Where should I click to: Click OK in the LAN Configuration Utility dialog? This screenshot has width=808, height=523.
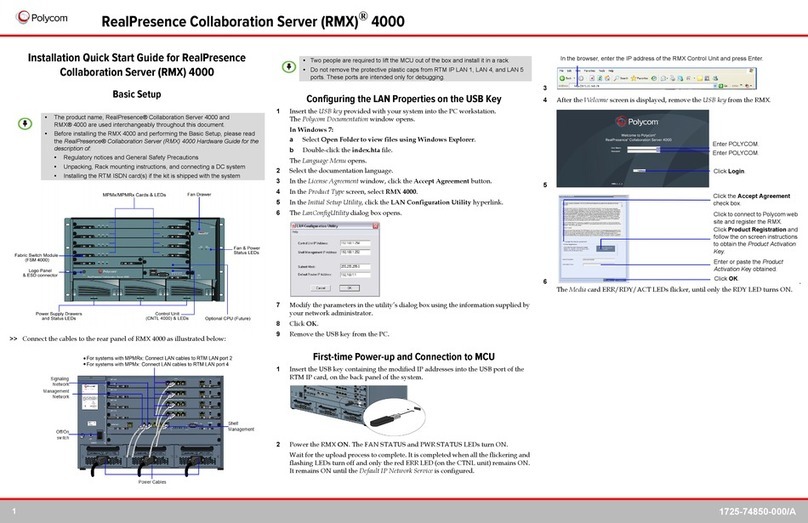[349, 288]
